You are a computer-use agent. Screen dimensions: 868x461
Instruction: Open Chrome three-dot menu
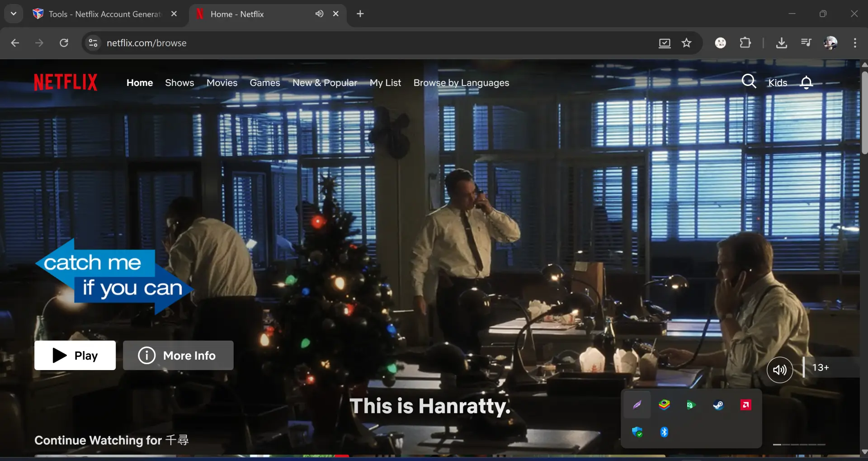854,43
